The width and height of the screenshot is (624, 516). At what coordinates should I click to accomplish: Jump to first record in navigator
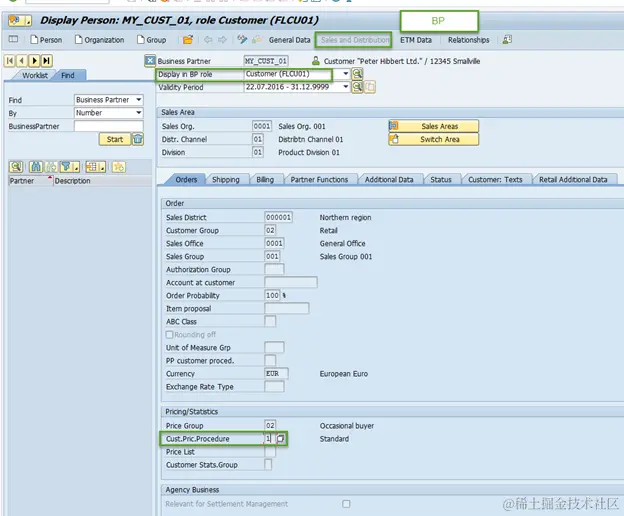click(x=10, y=60)
